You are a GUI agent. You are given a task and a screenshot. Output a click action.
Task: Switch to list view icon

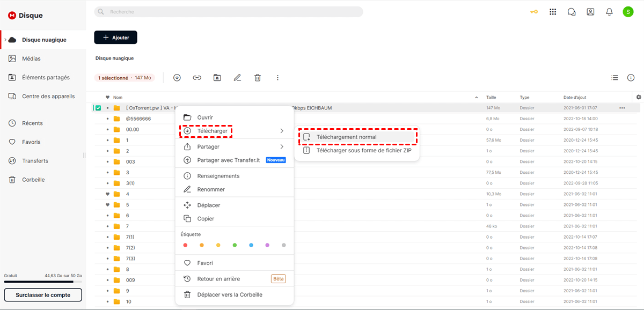(x=615, y=78)
